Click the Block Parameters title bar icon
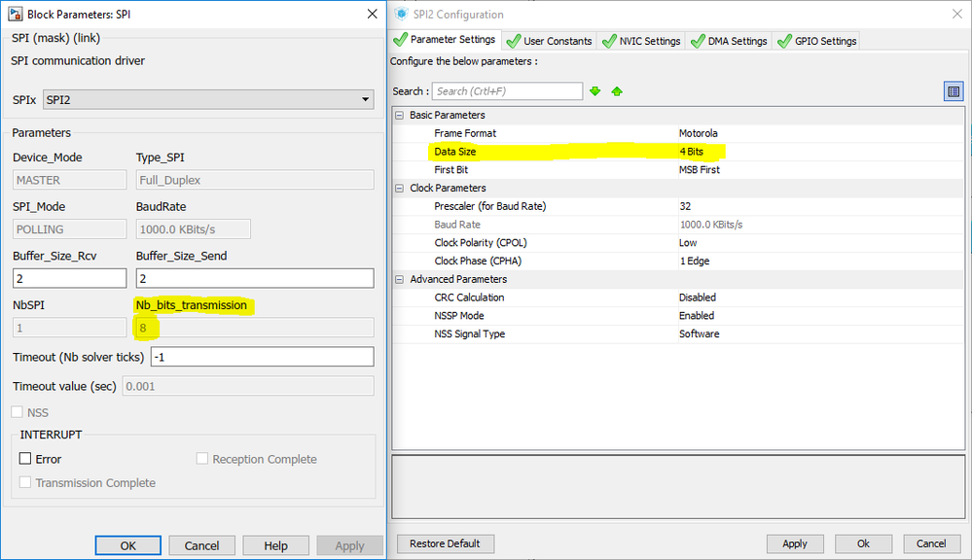 click(x=15, y=14)
